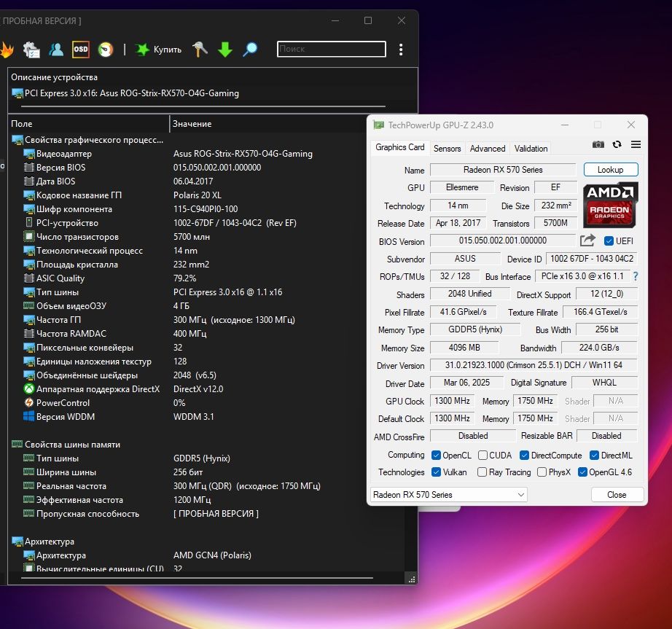Minimize the GPU-Z window
672x629 pixels.
[x=565, y=125]
